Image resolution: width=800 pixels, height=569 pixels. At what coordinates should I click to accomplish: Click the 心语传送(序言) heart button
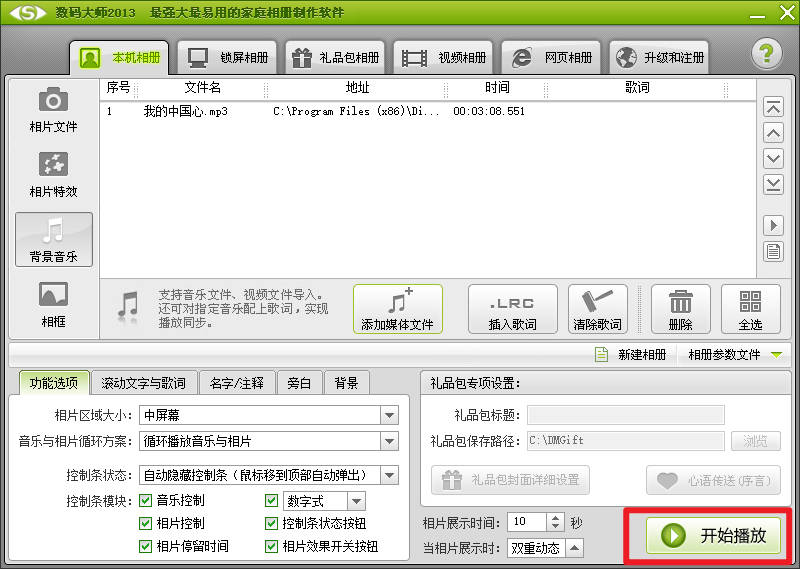[713, 480]
